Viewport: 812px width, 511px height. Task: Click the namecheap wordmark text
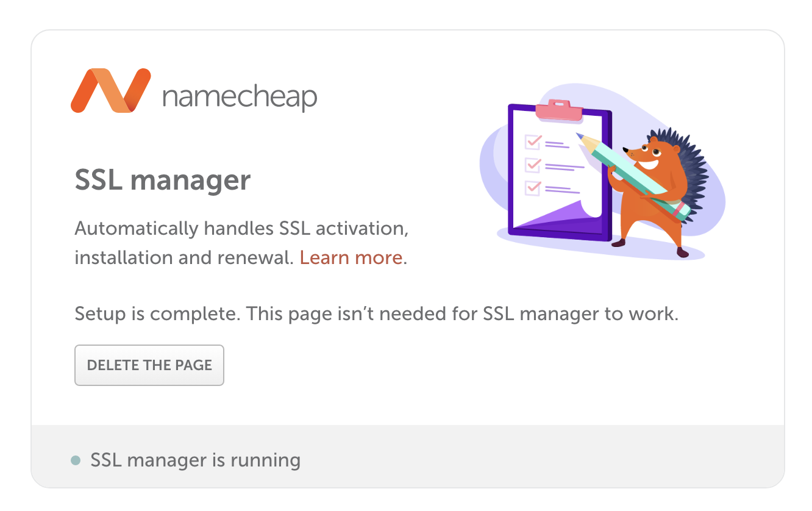point(240,98)
